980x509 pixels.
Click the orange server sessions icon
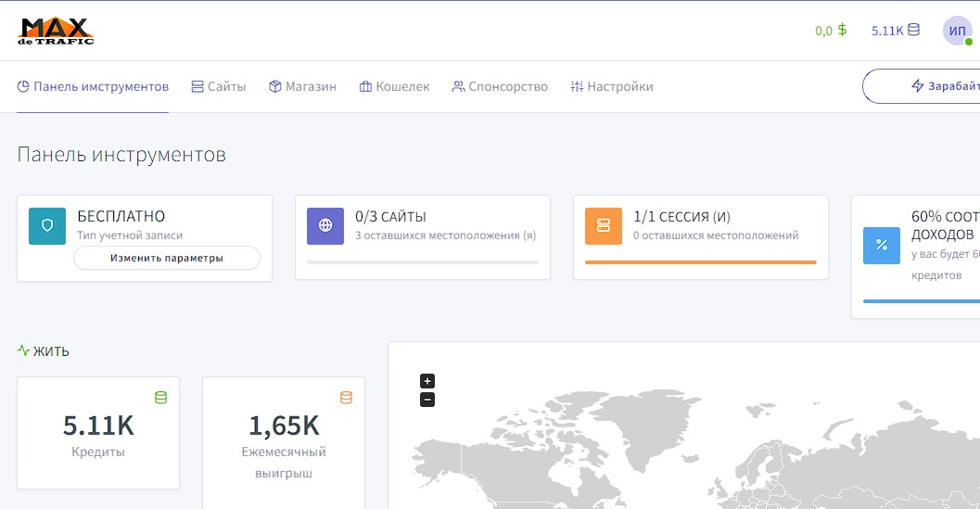(604, 225)
